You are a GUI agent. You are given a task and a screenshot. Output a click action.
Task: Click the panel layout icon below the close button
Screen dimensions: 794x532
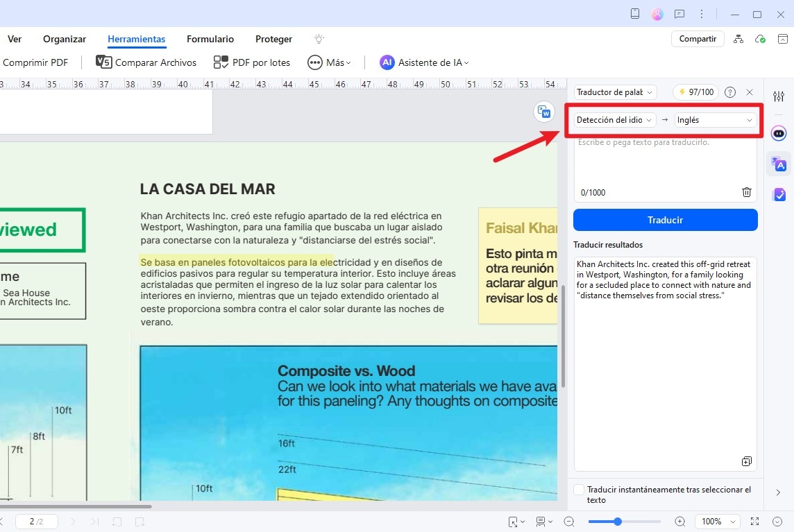point(783,39)
